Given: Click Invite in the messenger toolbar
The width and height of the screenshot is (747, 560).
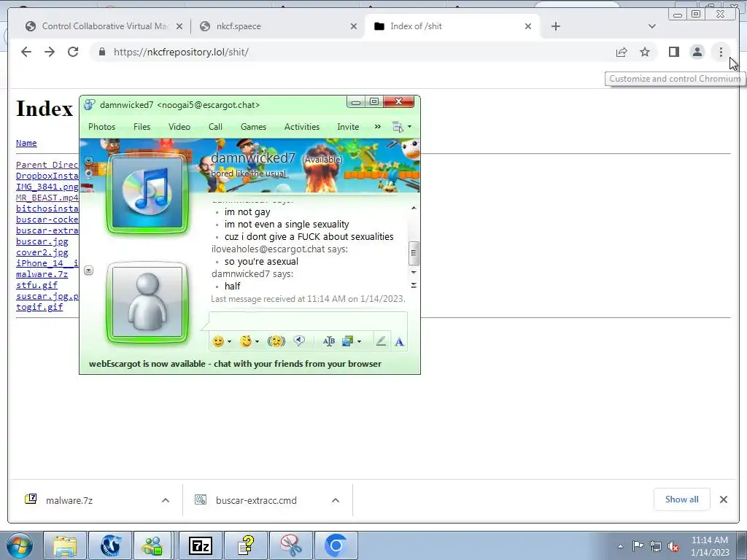Looking at the screenshot, I should click(348, 127).
